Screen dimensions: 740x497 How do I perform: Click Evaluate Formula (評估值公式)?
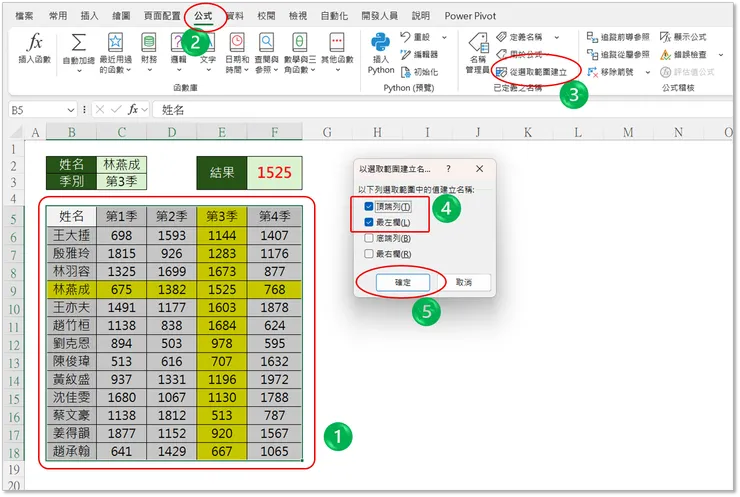[x=687, y=72]
